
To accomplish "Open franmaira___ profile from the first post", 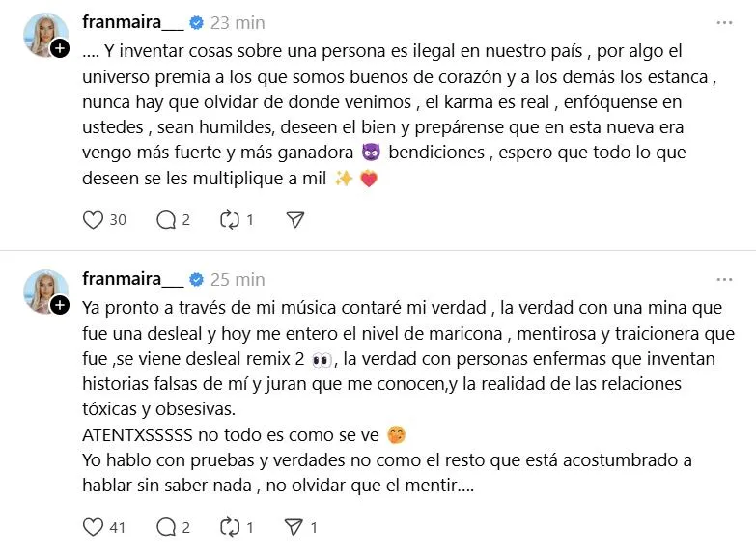I will pyautogui.click(x=132, y=22).
